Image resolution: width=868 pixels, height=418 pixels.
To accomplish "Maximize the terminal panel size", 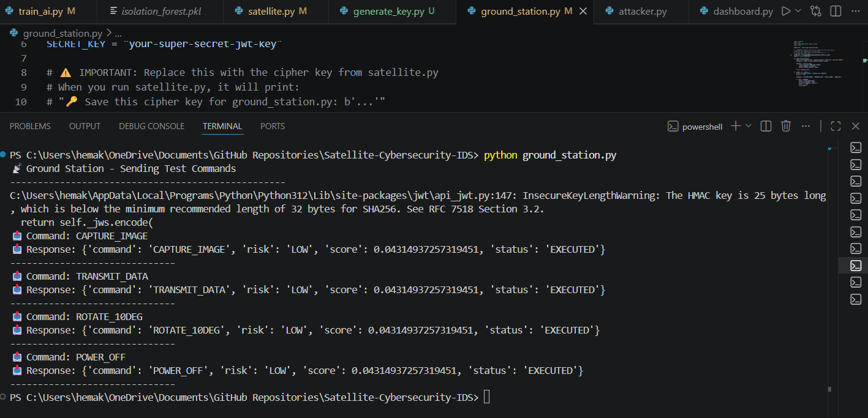I will click(x=836, y=126).
